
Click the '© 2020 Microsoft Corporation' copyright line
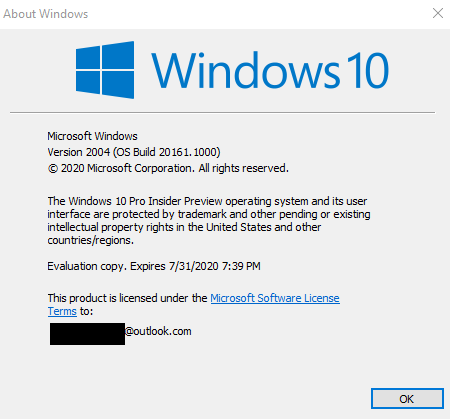click(x=168, y=168)
